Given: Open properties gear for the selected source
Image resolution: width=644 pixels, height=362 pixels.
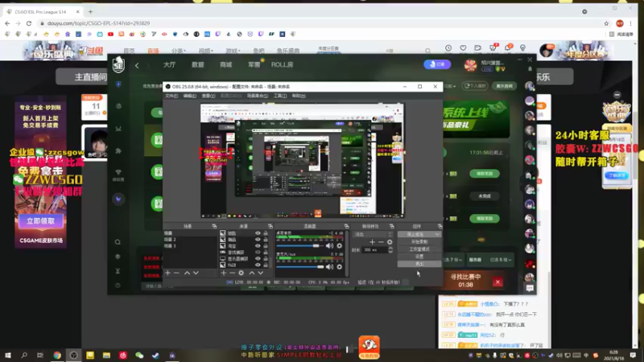Looking at the screenshot, I should pyautogui.click(x=241, y=273).
